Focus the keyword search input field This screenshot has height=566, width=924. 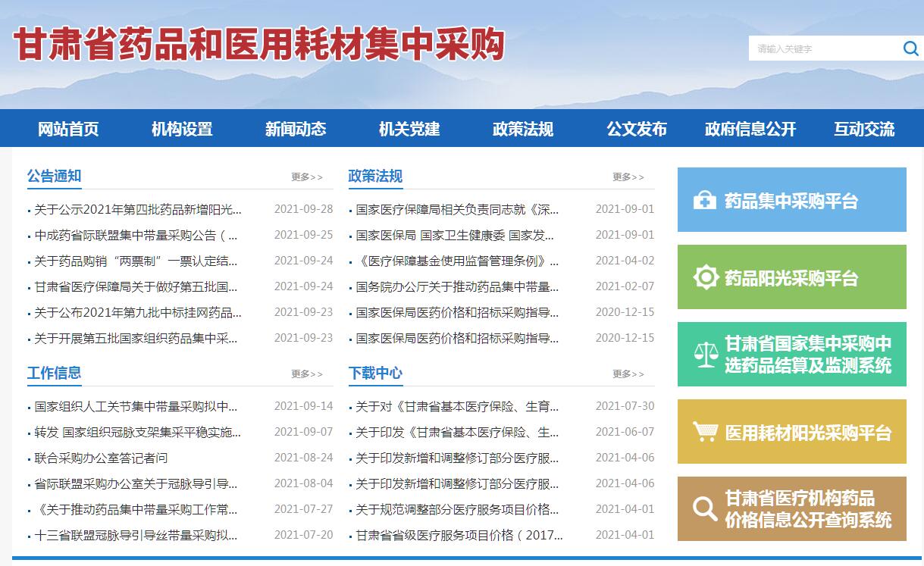click(822, 49)
